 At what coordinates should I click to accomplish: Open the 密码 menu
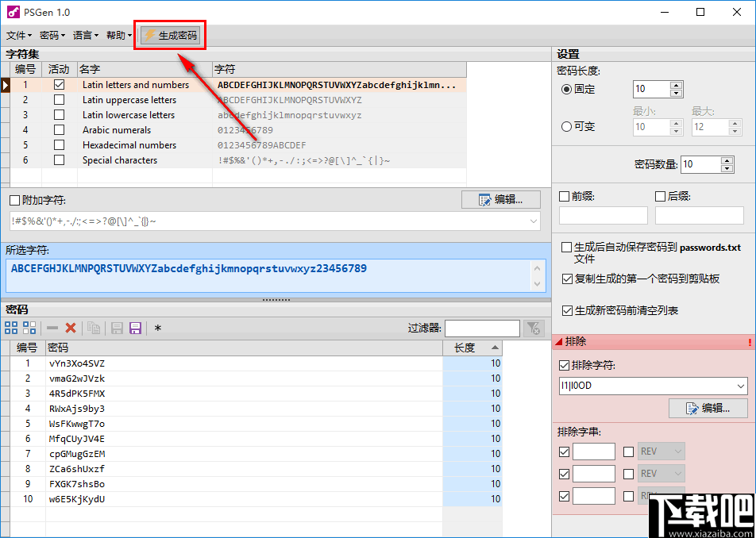pyautogui.click(x=52, y=35)
